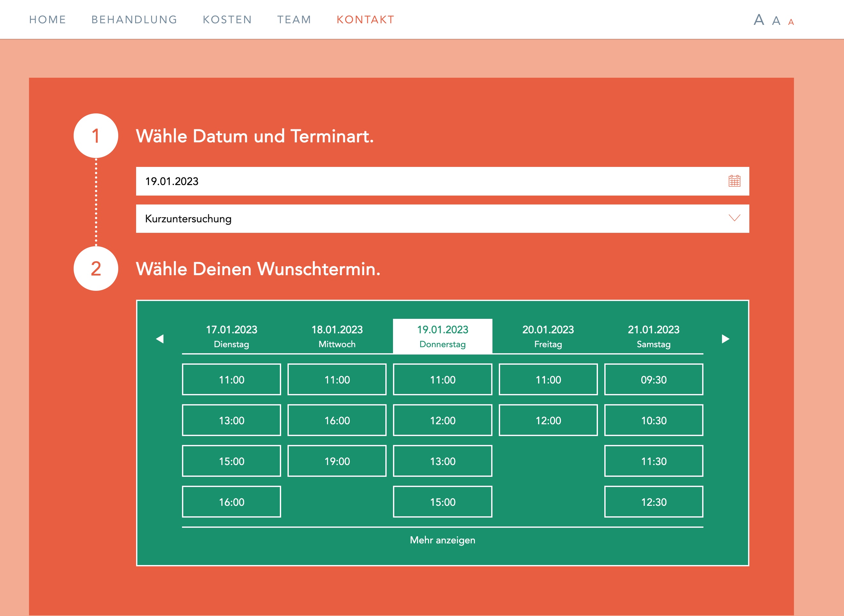The width and height of the screenshot is (844, 616).
Task: Pick the Samstag 09:30 appointment slot
Action: pos(653,380)
